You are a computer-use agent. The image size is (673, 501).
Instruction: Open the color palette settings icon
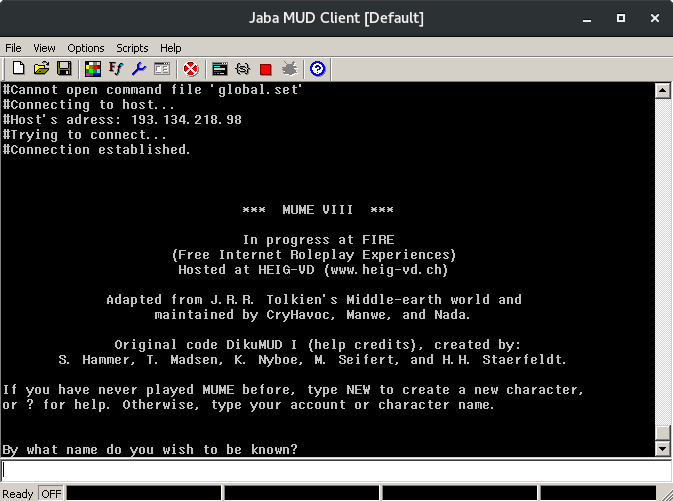[93, 69]
